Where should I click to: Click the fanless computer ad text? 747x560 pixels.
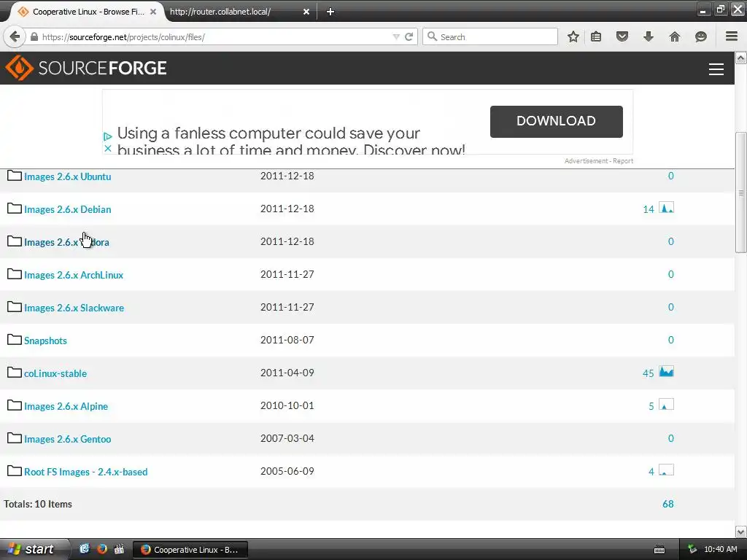coord(291,141)
